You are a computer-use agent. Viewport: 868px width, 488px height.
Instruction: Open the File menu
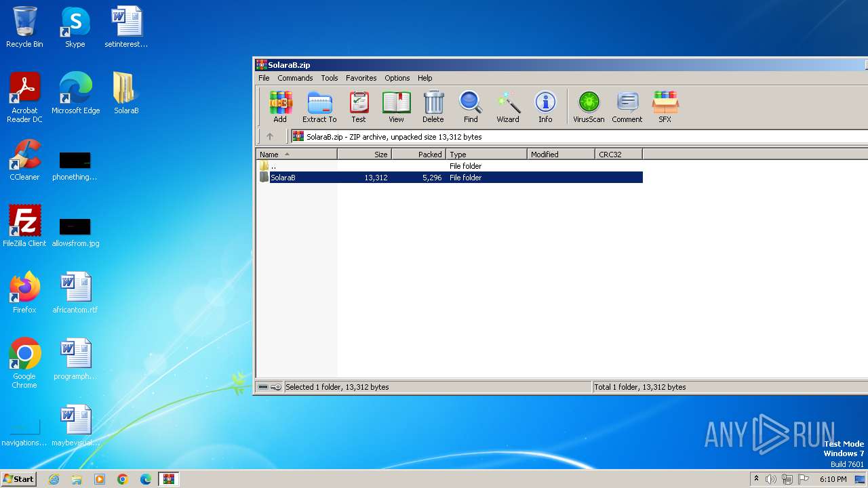tap(264, 78)
